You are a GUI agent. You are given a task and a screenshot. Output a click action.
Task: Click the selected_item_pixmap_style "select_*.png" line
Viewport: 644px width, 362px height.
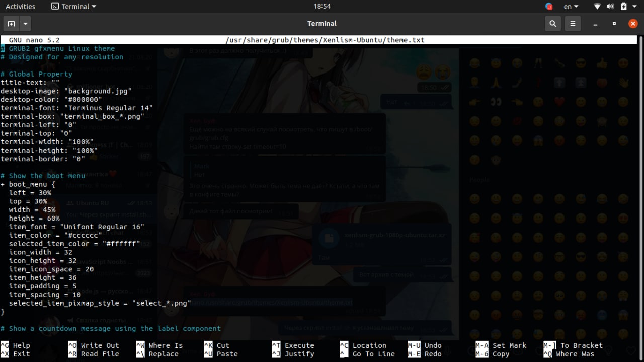click(100, 303)
